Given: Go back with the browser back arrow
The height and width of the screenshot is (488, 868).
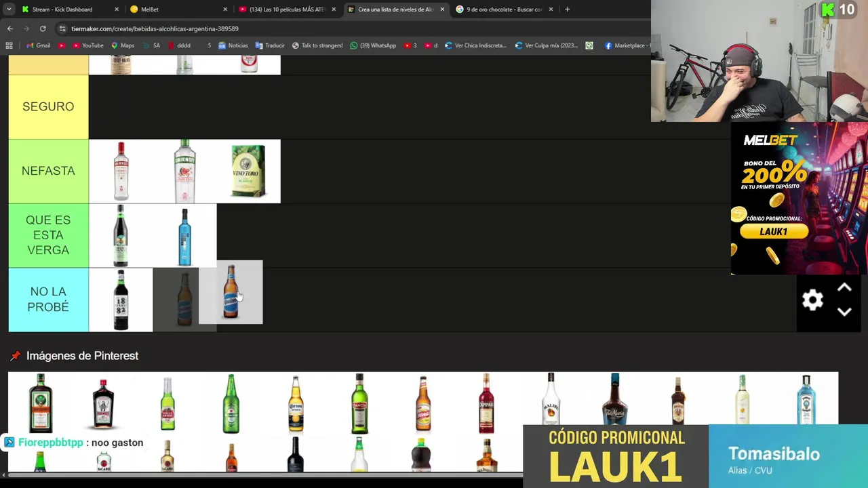Looking at the screenshot, I should [x=10, y=28].
